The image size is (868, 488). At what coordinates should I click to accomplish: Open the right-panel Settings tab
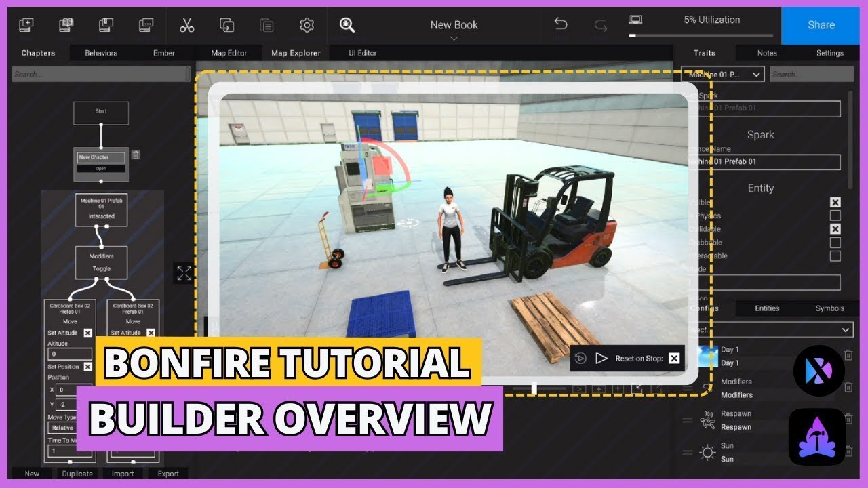(830, 53)
